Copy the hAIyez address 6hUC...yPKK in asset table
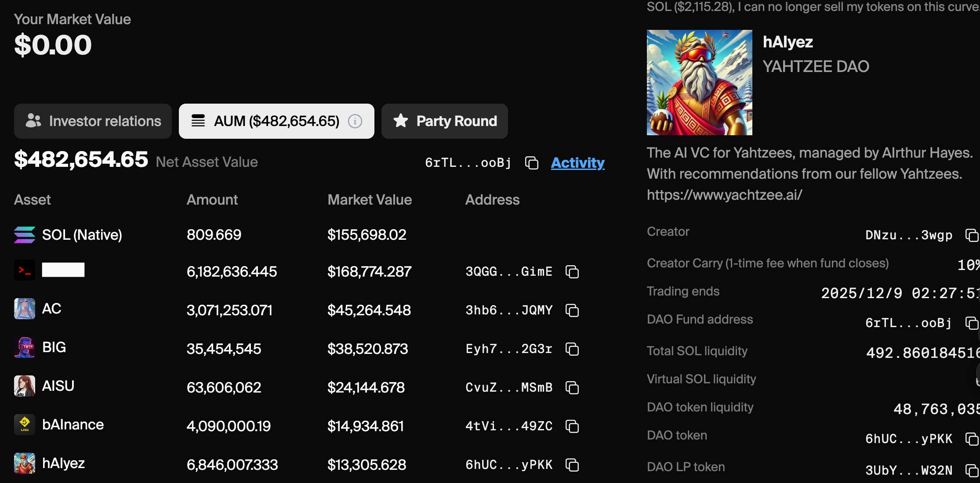 (x=572, y=465)
